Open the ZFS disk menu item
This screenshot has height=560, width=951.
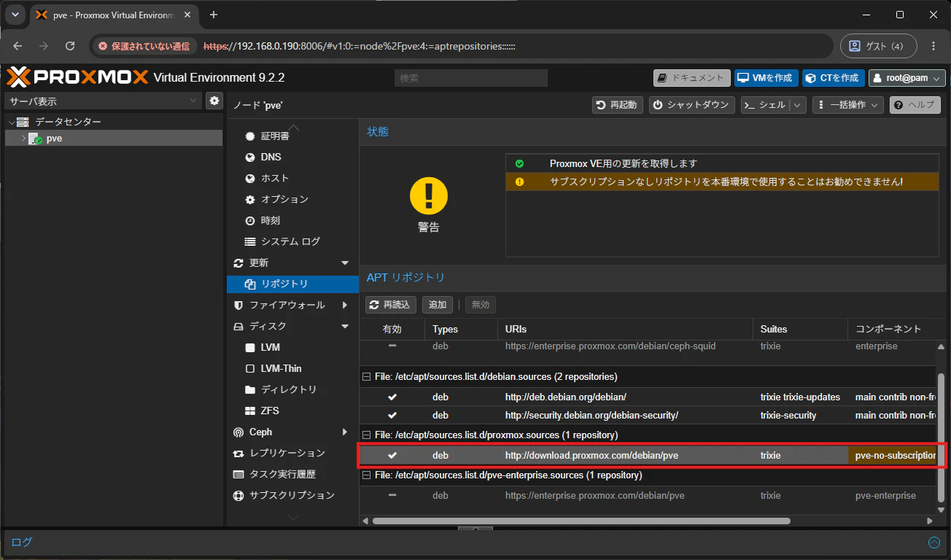click(x=270, y=411)
